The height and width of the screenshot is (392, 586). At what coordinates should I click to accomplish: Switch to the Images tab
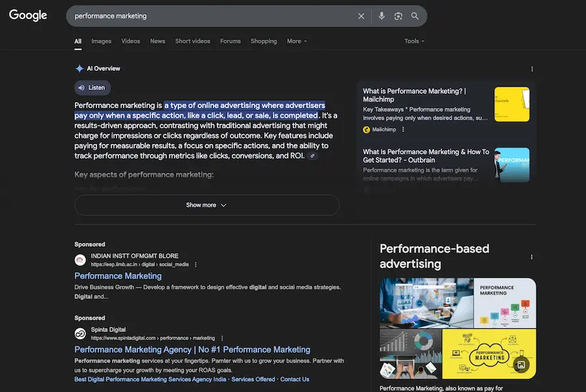pos(102,41)
